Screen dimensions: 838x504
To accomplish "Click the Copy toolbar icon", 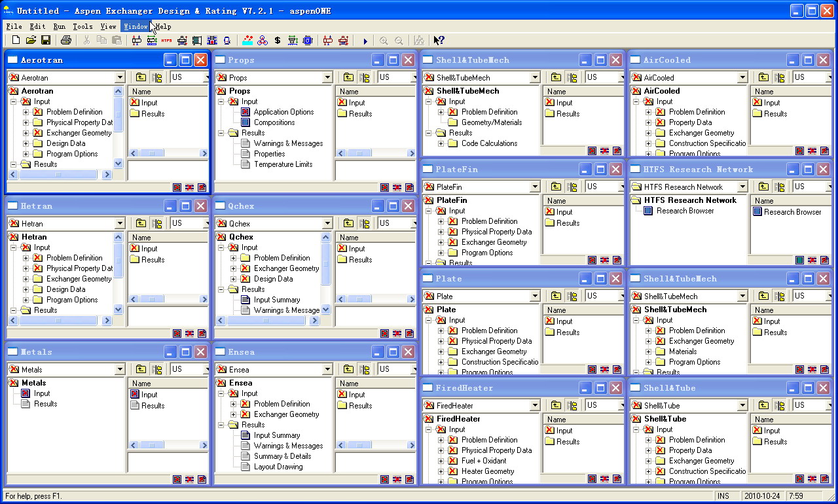I will pyautogui.click(x=101, y=41).
